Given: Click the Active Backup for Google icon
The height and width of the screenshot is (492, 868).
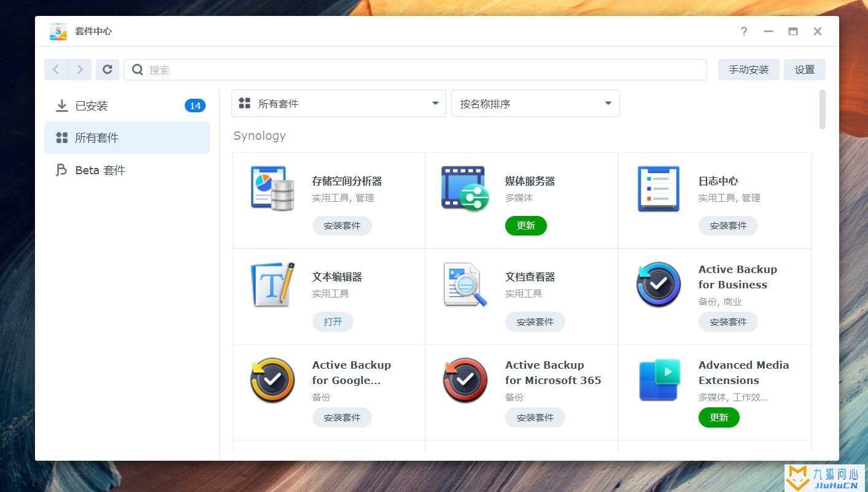Looking at the screenshot, I should [273, 380].
